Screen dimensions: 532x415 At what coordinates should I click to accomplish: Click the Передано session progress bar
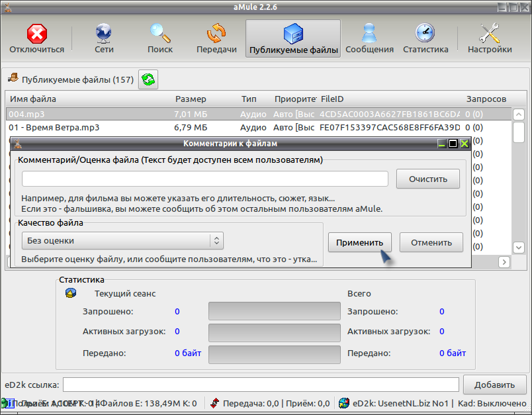point(275,355)
